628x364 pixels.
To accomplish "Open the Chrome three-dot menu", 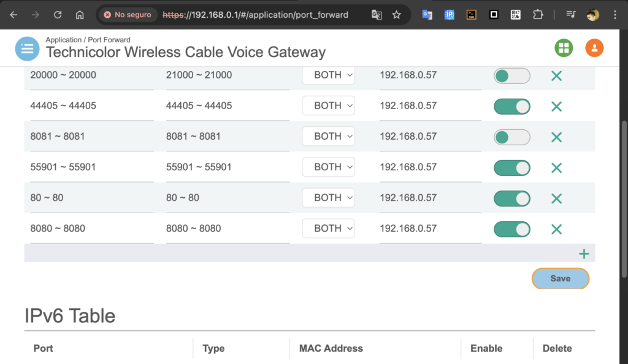I will point(615,15).
